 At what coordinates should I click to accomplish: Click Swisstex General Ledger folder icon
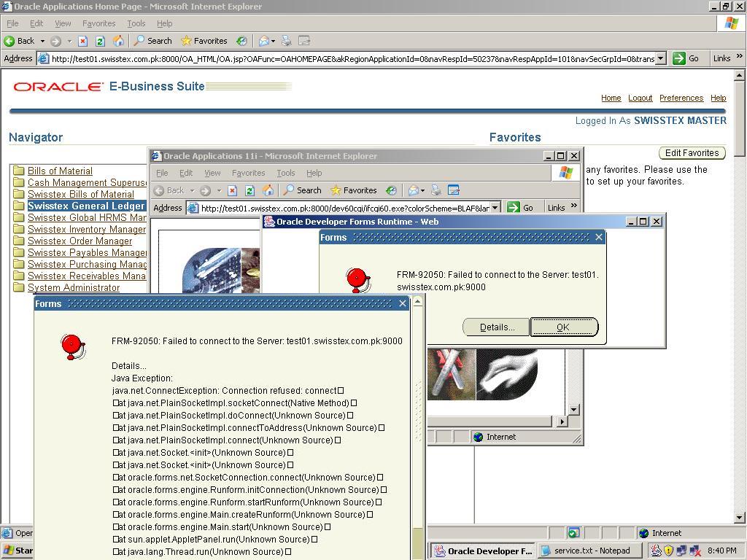[19, 206]
